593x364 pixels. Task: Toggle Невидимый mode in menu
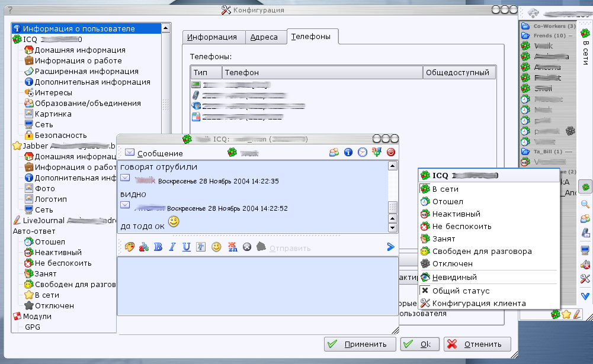tap(489, 278)
